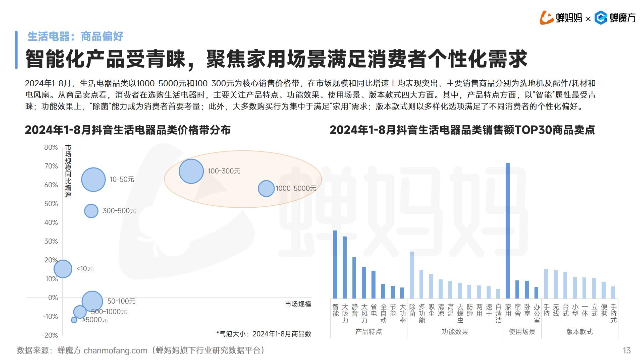Click the 多功能 bar
This screenshot has height=362, width=644.
(421, 284)
